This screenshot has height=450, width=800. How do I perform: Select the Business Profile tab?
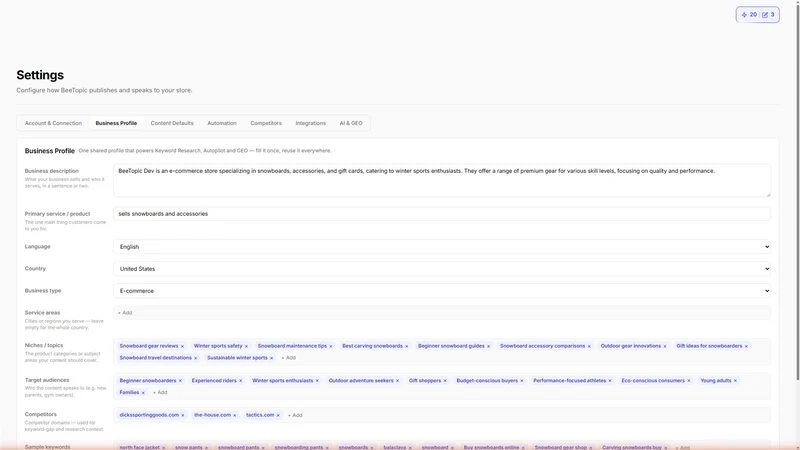click(x=116, y=123)
